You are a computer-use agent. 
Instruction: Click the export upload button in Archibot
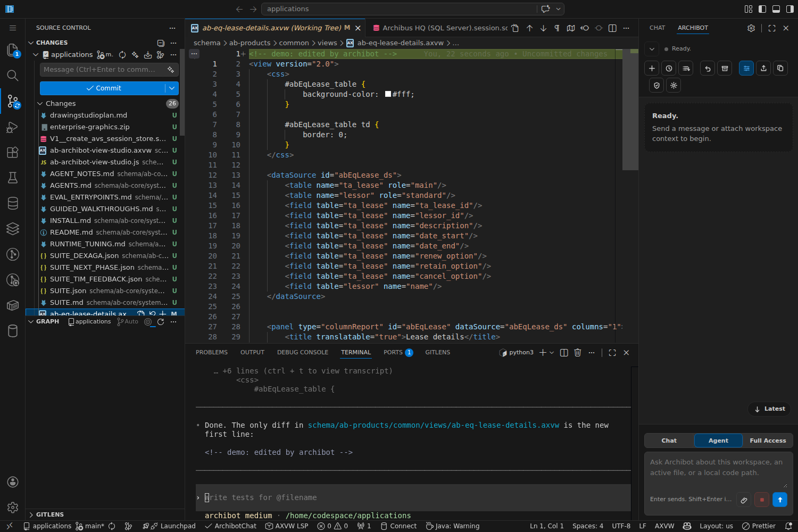[x=763, y=68]
